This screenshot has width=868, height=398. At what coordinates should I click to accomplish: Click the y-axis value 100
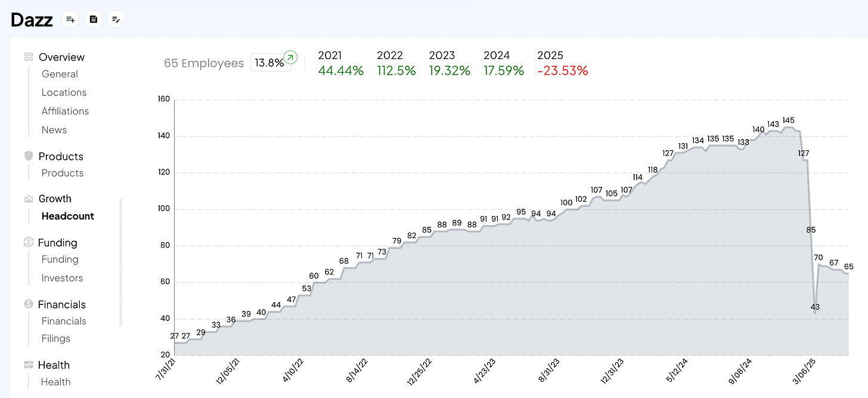[163, 209]
